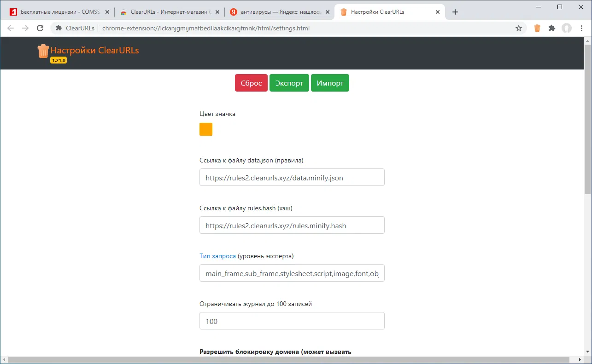Open the ClearURLs extension toolbar icon
The height and width of the screenshot is (364, 592).
537,28
